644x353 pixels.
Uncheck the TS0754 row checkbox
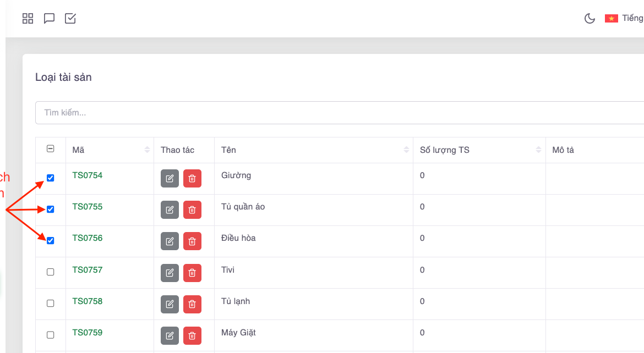tap(51, 178)
